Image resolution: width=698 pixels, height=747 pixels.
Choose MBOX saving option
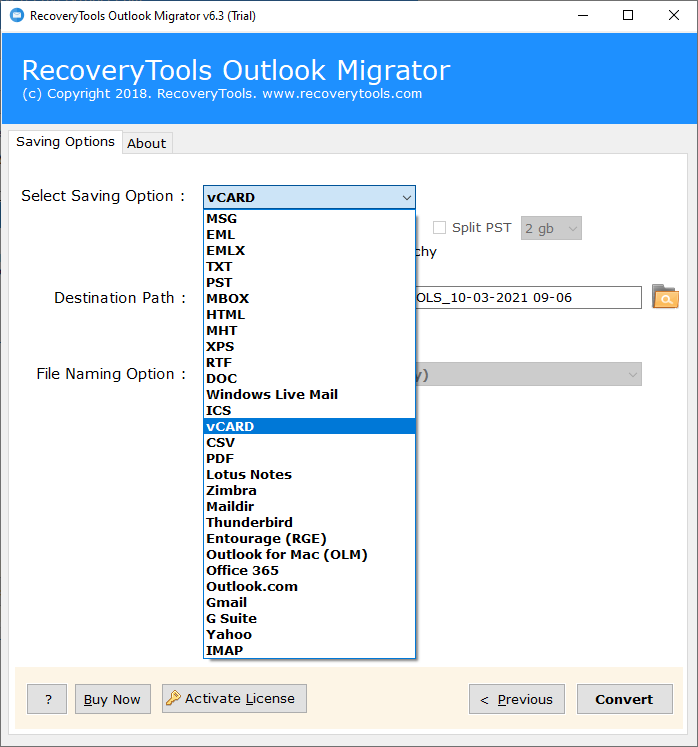coord(309,299)
